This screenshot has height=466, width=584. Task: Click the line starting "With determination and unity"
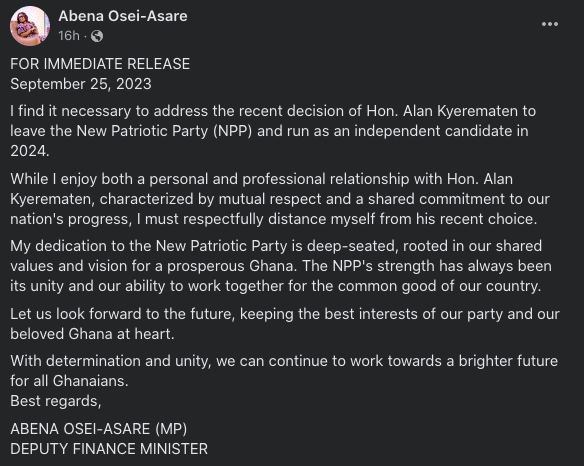pyautogui.click(x=284, y=361)
